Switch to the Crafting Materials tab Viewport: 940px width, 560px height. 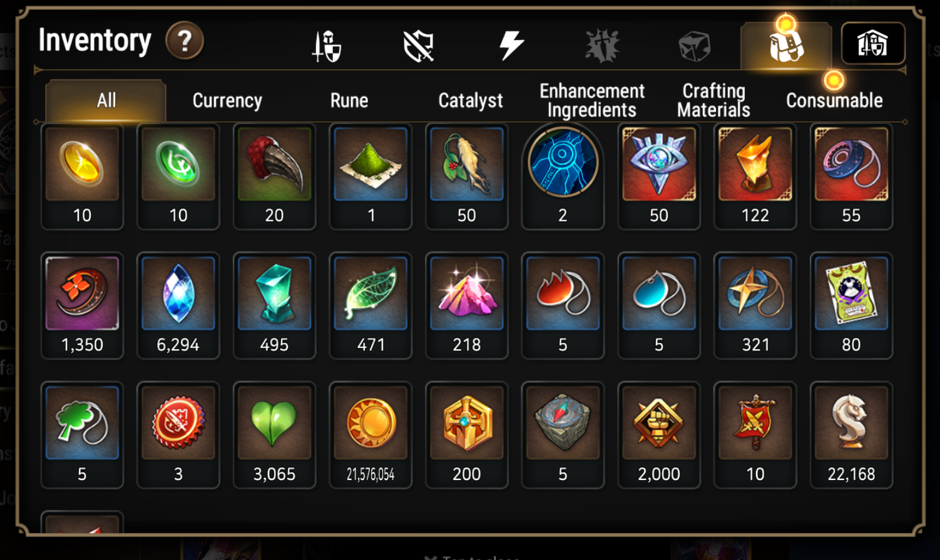pos(713,101)
